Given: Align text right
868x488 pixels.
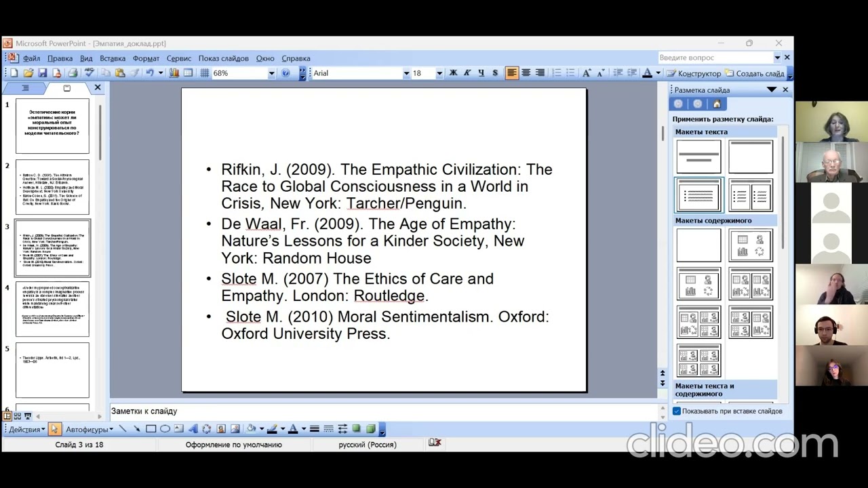Looking at the screenshot, I should tap(540, 73).
